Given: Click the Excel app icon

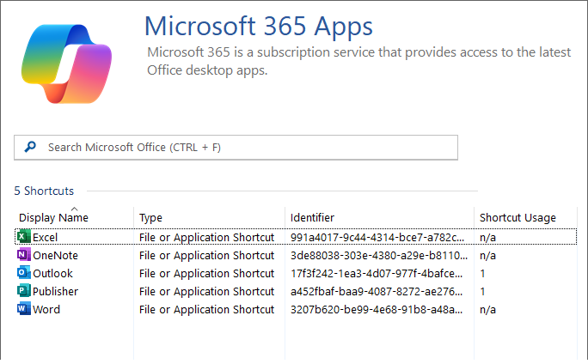Looking at the screenshot, I should (x=23, y=237).
